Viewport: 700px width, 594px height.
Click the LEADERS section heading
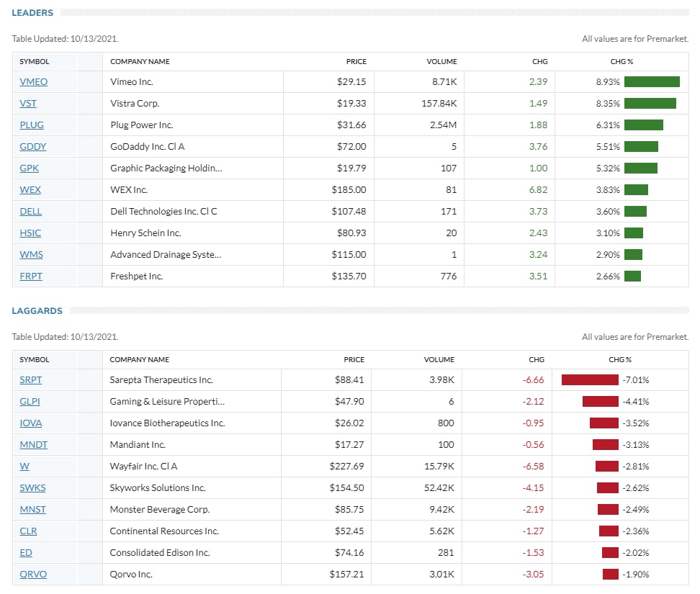(x=32, y=13)
